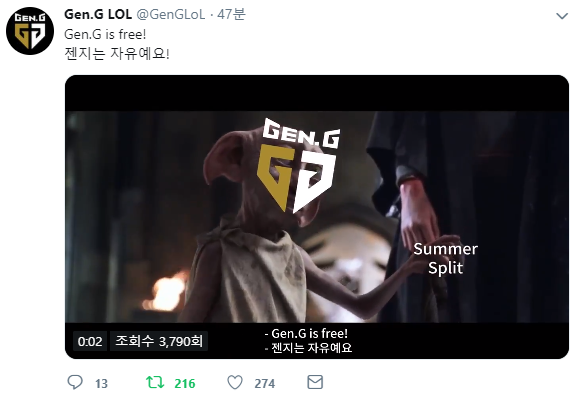Visit the @GenGLoL handle link
This screenshot has width=580, height=400.
tap(171, 14)
